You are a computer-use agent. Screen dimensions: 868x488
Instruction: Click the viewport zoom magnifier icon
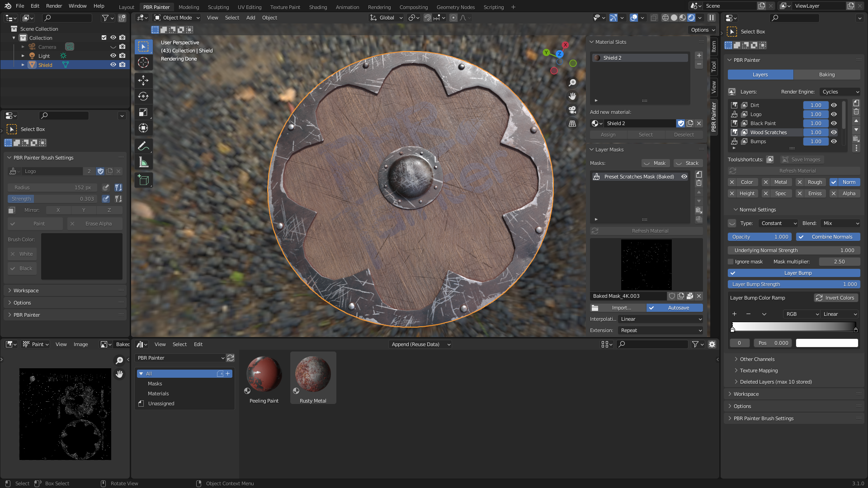coord(572,83)
